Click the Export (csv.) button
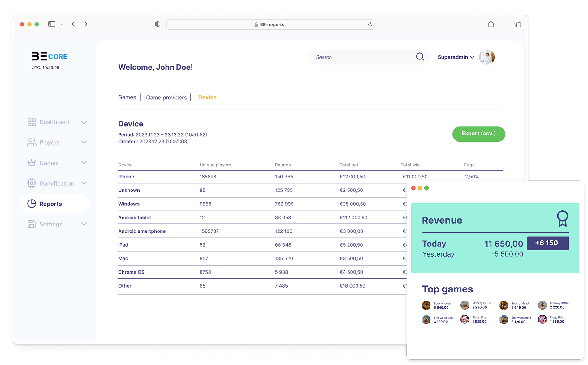Viewport: 588px width, 365px height. (478, 134)
